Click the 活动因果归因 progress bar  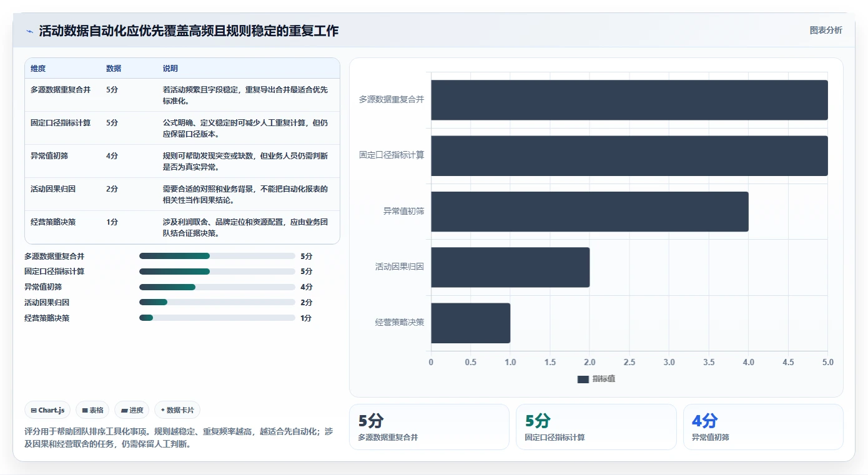217,302
